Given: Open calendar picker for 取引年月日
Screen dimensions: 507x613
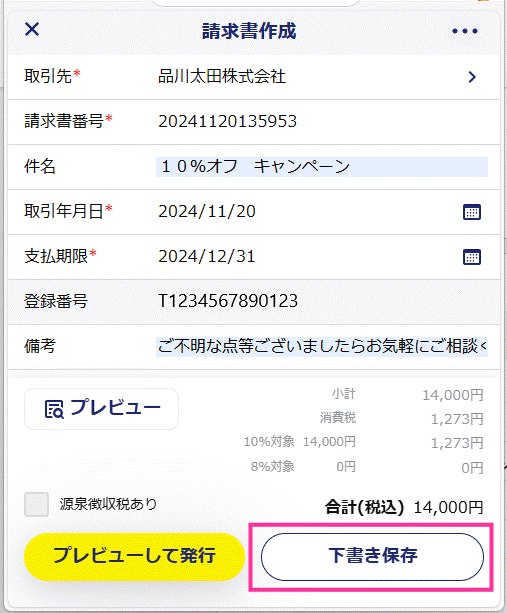Looking at the screenshot, I should [472, 212].
